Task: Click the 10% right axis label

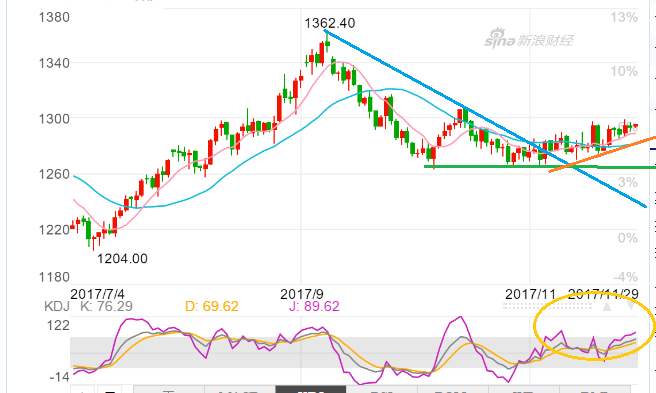Action: pos(624,72)
